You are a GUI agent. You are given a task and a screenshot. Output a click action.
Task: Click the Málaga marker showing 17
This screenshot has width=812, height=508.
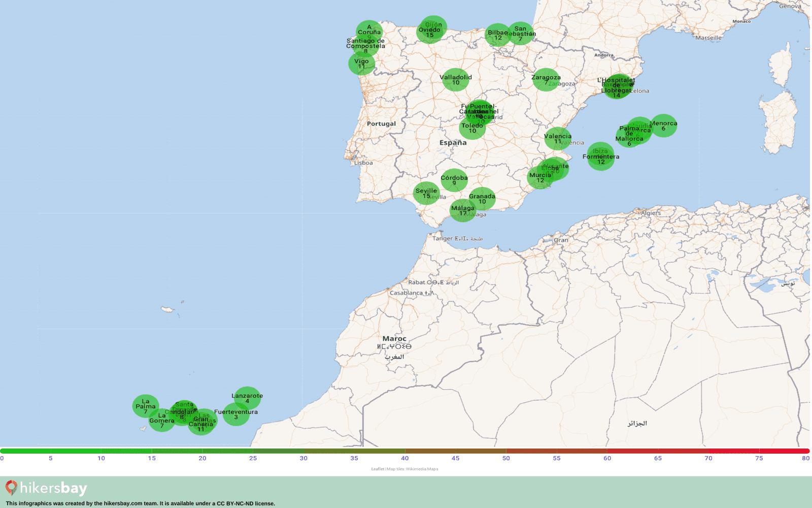463,210
